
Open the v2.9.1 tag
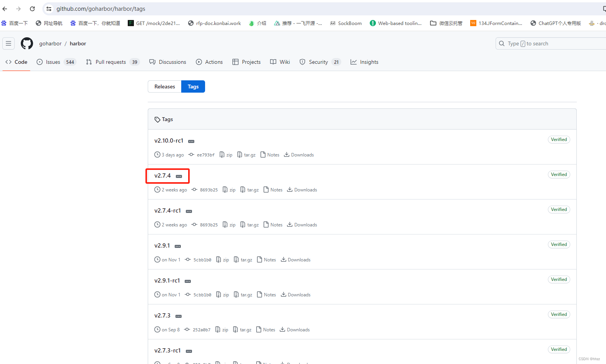point(162,246)
